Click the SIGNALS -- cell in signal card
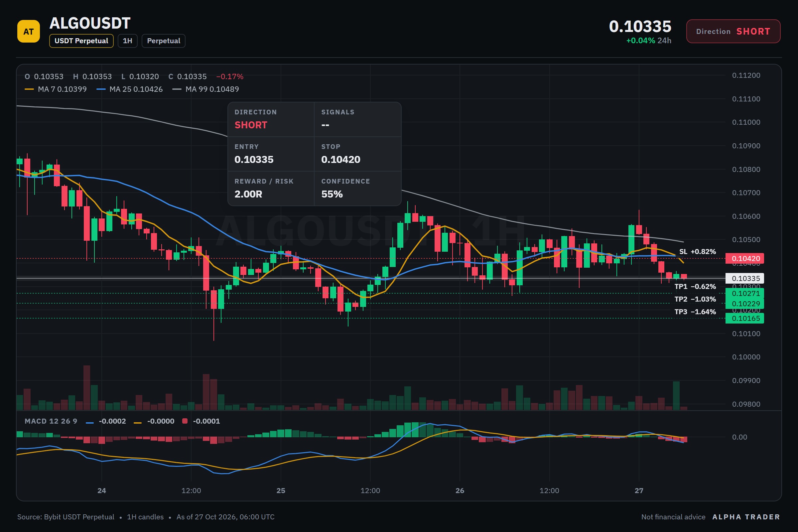The image size is (798, 532). click(358, 119)
